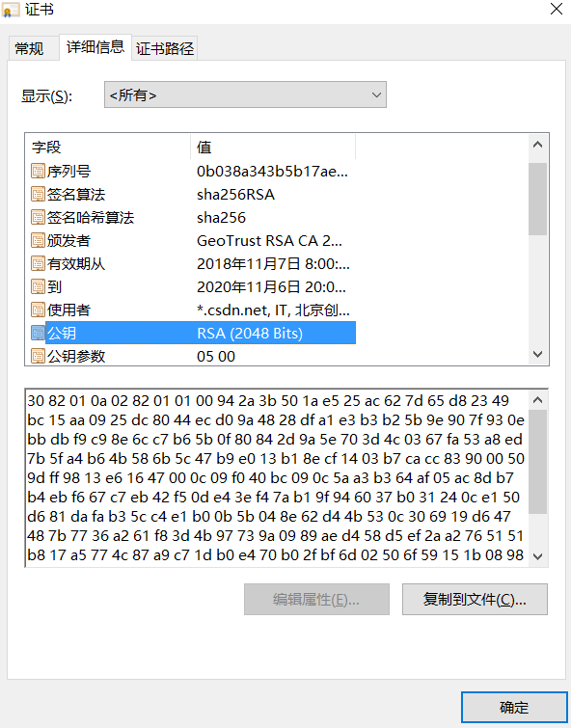Select the 签名算法 row label

tap(76, 195)
